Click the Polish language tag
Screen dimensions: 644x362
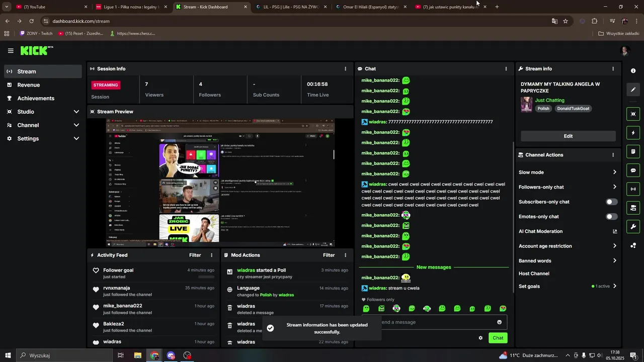tap(543, 109)
